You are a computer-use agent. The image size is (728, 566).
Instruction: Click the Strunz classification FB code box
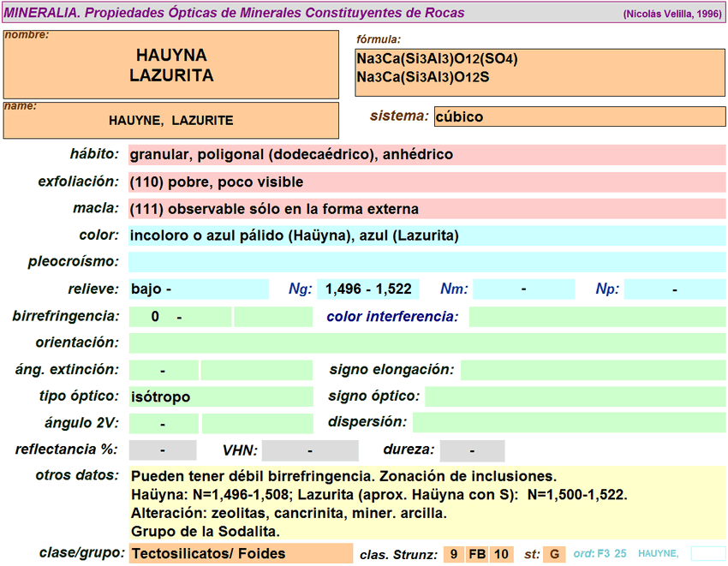[x=477, y=554]
